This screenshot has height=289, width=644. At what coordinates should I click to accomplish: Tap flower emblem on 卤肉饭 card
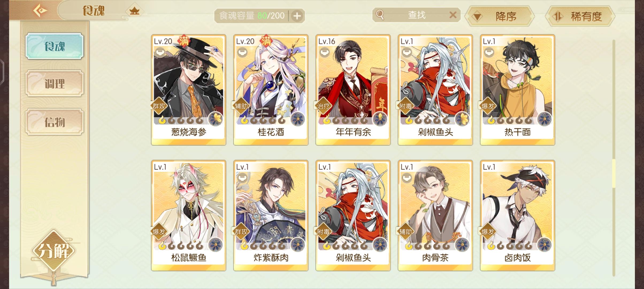pos(545,244)
